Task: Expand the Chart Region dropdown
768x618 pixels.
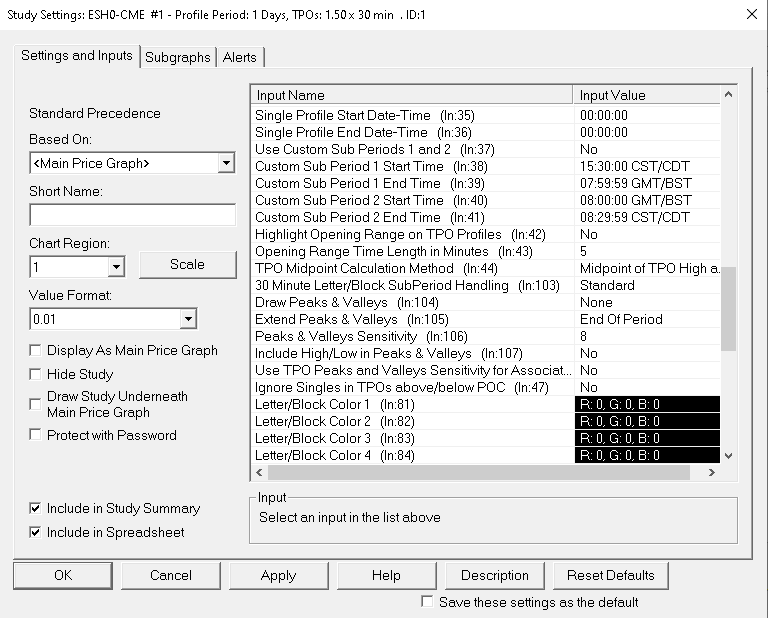Action: tap(116, 267)
